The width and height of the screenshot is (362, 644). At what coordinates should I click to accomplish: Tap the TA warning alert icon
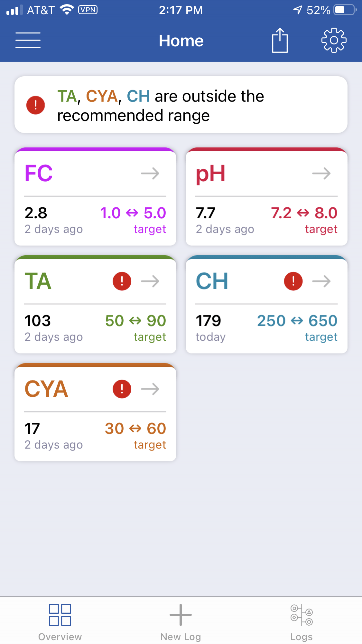coord(122,281)
